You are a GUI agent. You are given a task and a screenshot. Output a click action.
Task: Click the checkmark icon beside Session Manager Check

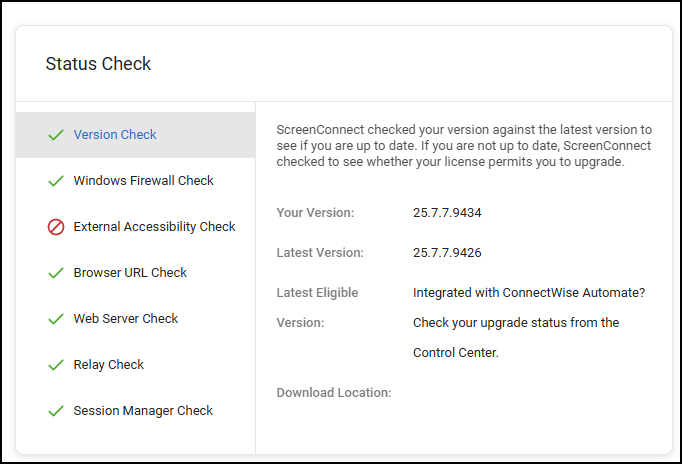click(x=56, y=411)
